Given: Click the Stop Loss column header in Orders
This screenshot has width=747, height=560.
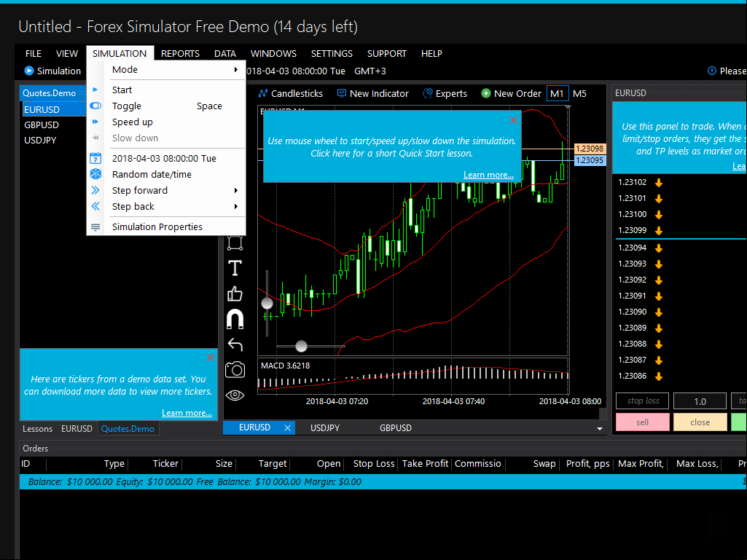Looking at the screenshot, I should coord(374,464).
